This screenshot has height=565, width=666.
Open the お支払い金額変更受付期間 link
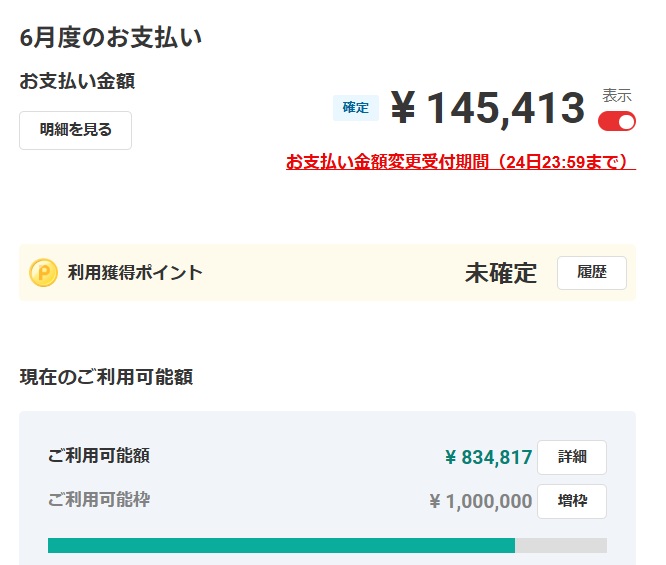tap(461, 162)
